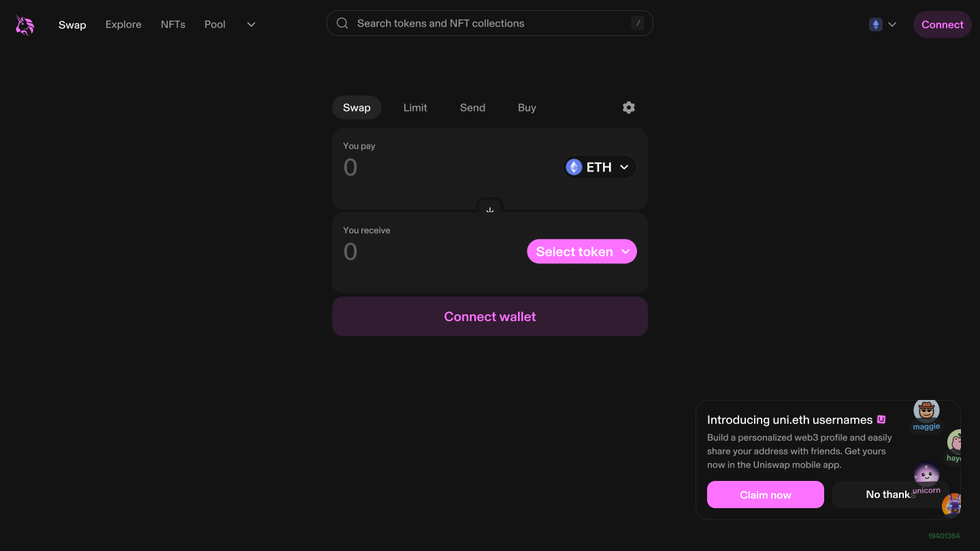The image size is (980, 551).
Task: Click the block number 19401364
Action: click(944, 536)
